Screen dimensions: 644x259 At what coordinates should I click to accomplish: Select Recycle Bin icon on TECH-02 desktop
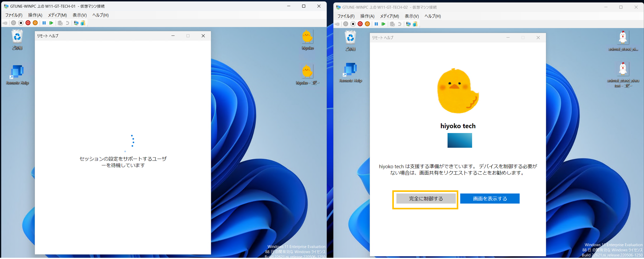tap(350, 41)
